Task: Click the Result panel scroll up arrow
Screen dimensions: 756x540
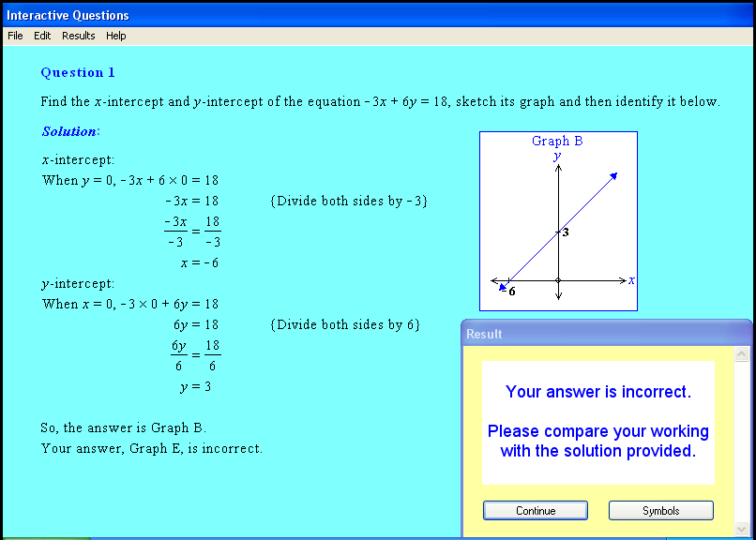Action: coord(742,354)
